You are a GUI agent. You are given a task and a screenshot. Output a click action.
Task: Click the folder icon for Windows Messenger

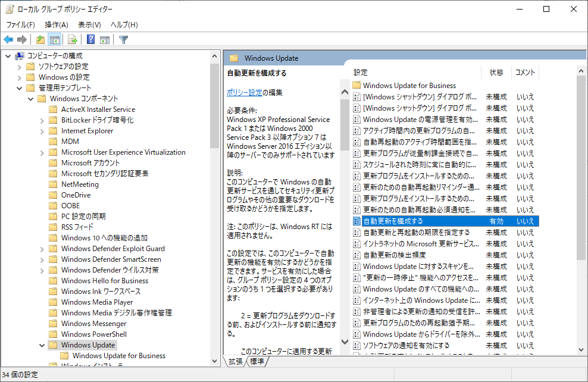(54, 324)
